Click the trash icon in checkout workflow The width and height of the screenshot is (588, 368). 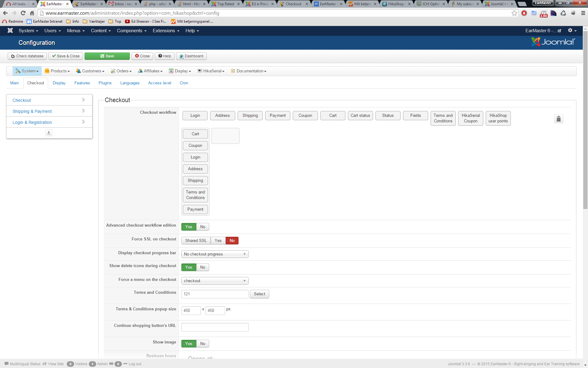(x=558, y=119)
